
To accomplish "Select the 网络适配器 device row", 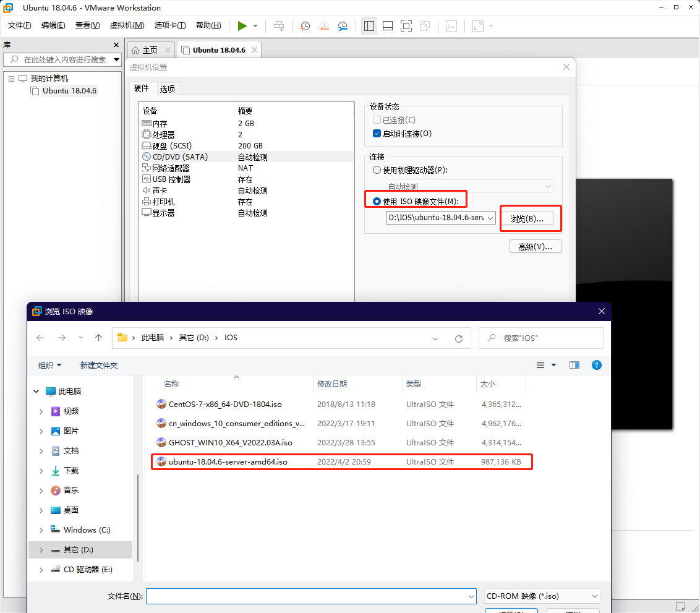I will coord(247,168).
